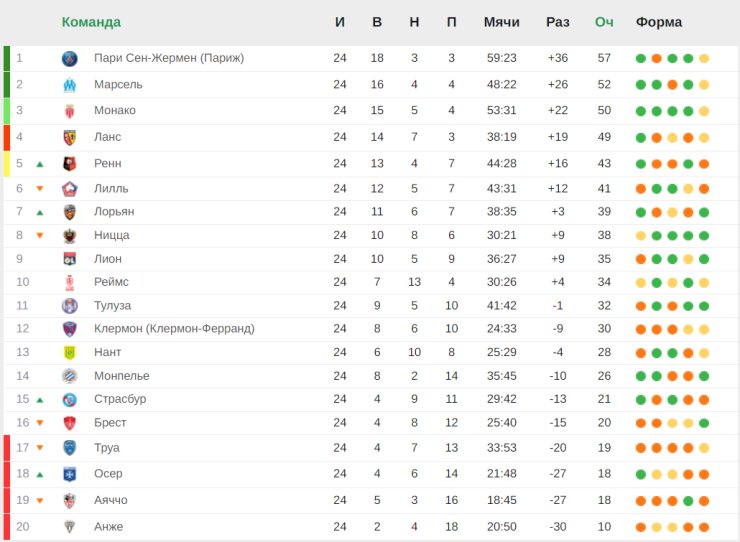The height and width of the screenshot is (542, 740).
Task: Click PSG's yellow last form dot
Action: (x=704, y=59)
